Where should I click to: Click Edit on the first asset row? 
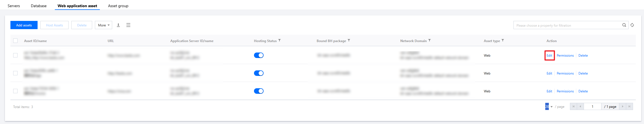point(549,56)
